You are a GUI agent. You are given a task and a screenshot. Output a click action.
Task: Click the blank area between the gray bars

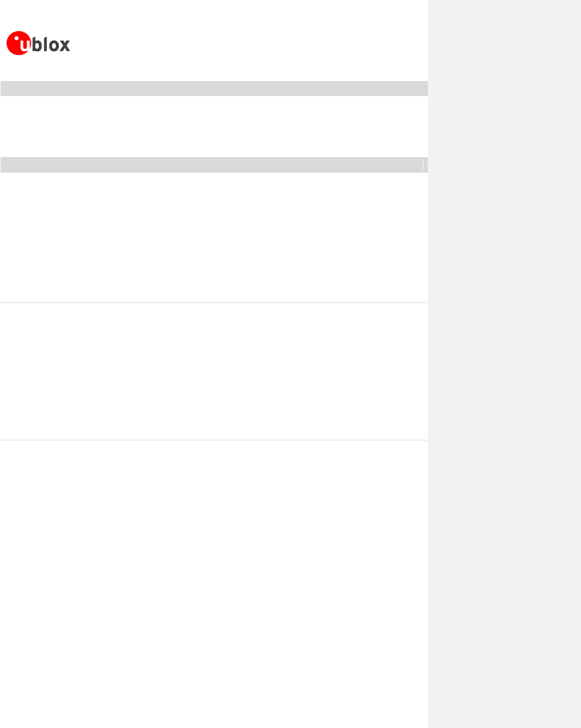[214, 127]
